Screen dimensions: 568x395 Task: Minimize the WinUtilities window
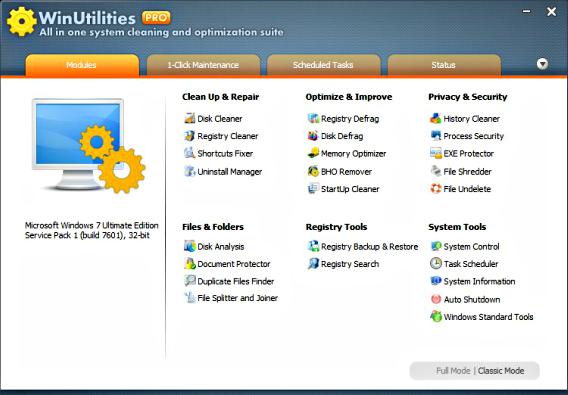click(x=526, y=12)
